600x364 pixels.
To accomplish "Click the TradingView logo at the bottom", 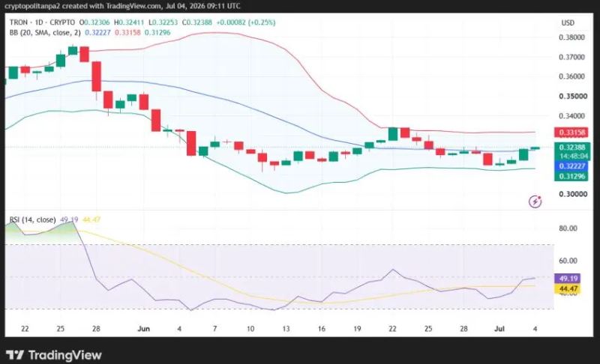I will (x=54, y=355).
